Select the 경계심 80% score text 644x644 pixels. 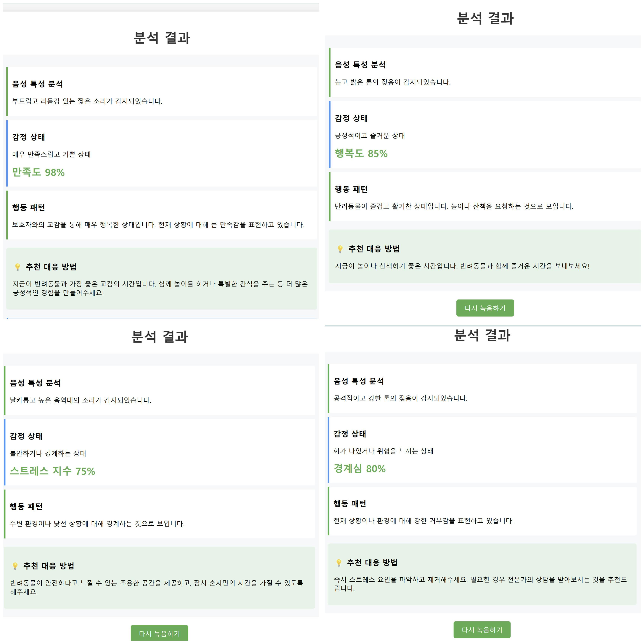(x=359, y=469)
